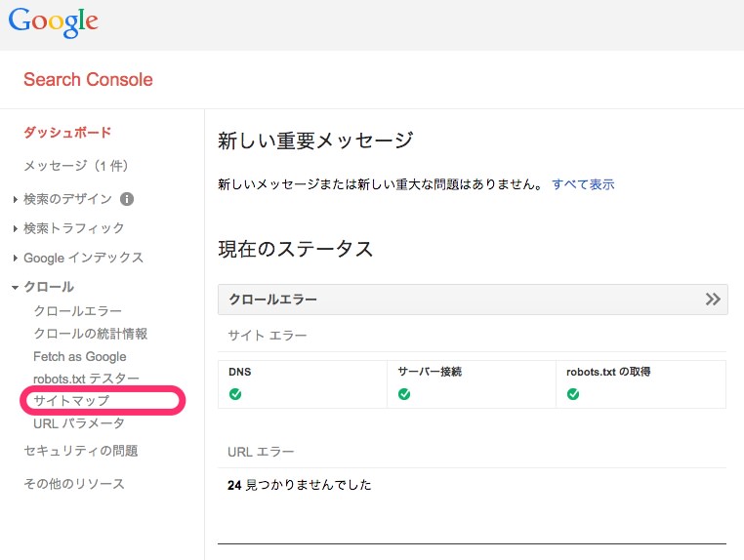The image size is (744, 560).
Task: Click the URL エラー subheading
Action: [261, 452]
